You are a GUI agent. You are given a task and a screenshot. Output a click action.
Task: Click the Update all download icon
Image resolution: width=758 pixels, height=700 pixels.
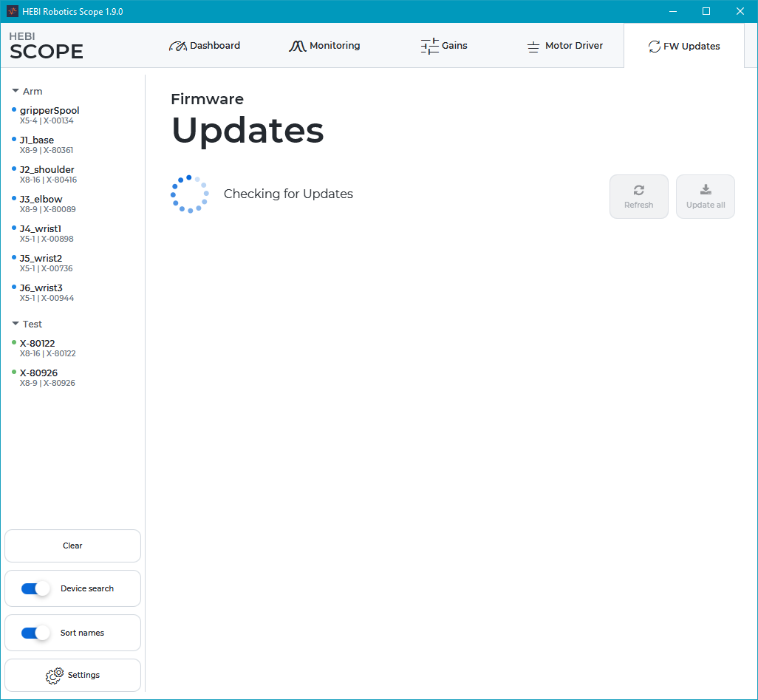pos(705,190)
